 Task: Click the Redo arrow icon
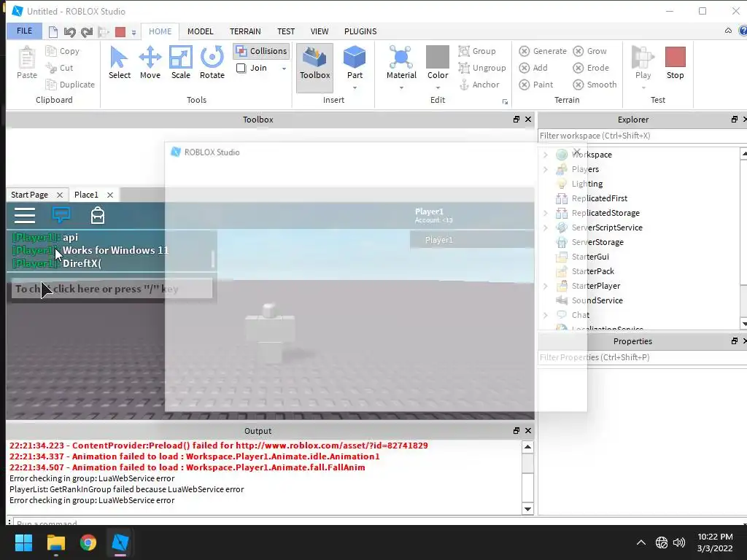[87, 32]
